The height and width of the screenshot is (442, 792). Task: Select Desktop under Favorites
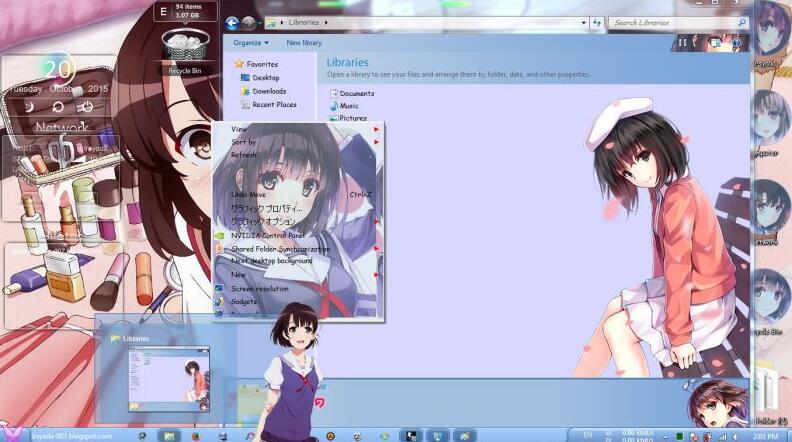click(265, 77)
